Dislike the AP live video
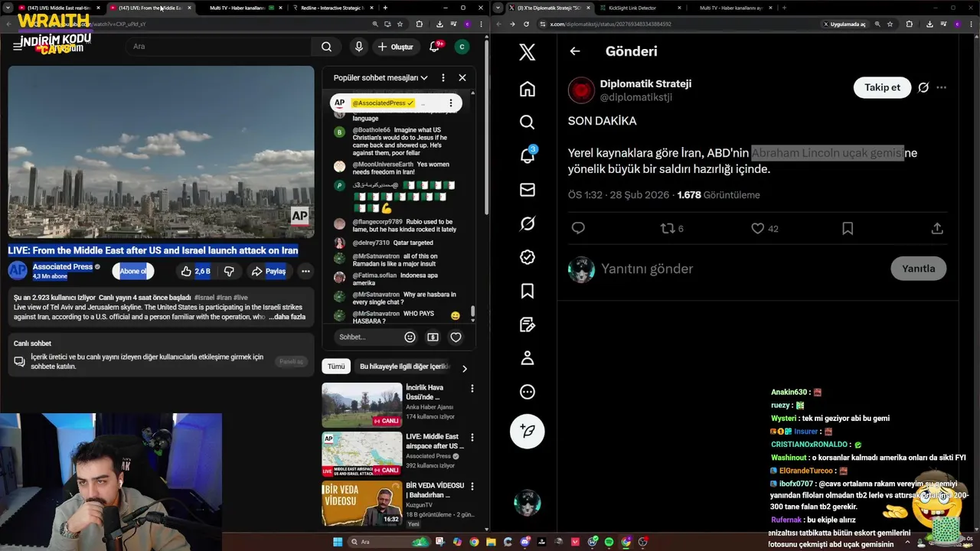This screenshot has height=551, width=980. coord(228,271)
